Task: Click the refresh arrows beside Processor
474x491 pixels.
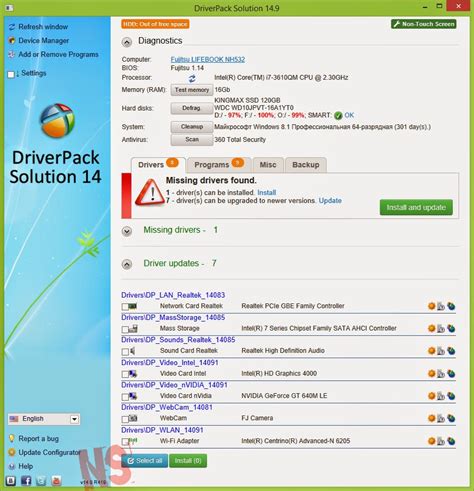Action: pos(192,78)
